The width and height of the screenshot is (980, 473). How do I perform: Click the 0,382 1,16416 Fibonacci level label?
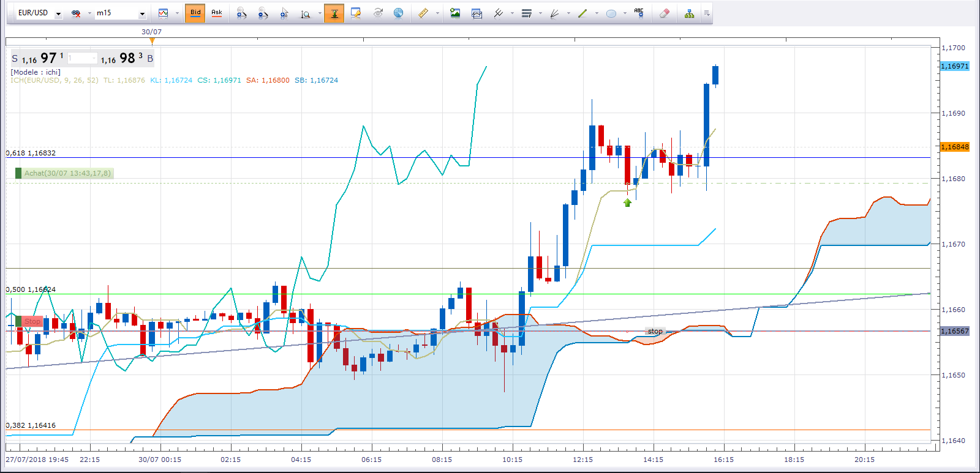pyautogui.click(x=31, y=425)
